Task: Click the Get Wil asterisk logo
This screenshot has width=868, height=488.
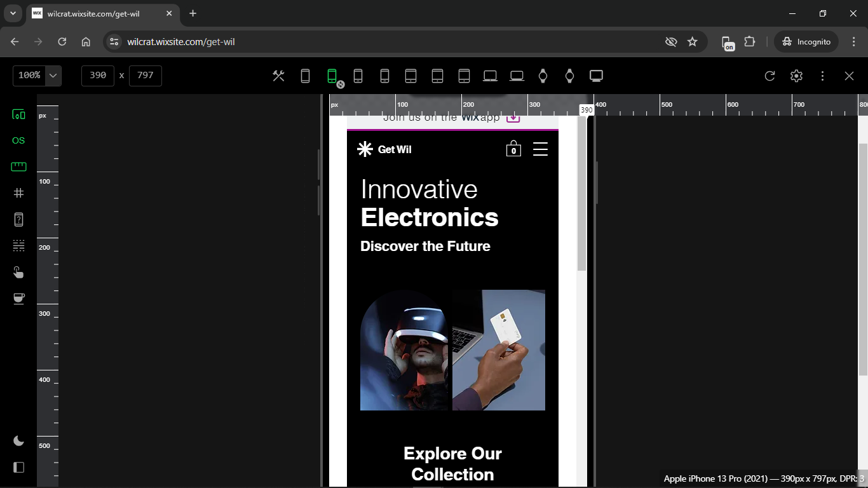Action: point(365,149)
